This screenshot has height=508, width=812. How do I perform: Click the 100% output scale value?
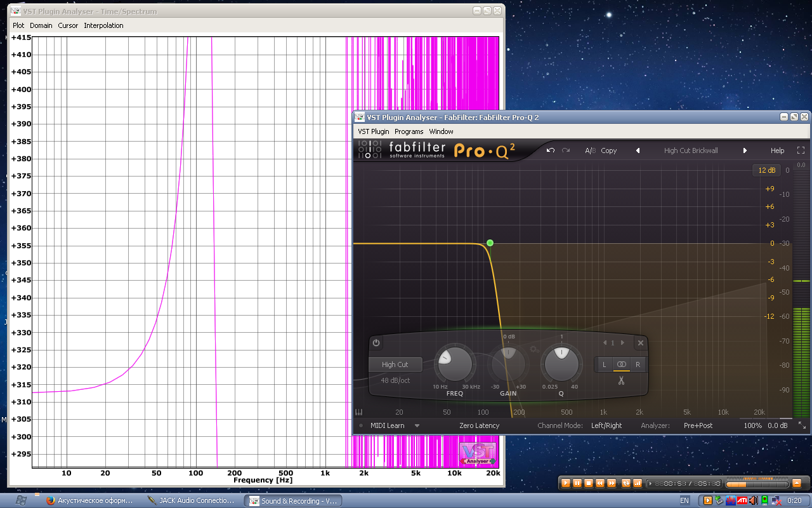click(753, 425)
